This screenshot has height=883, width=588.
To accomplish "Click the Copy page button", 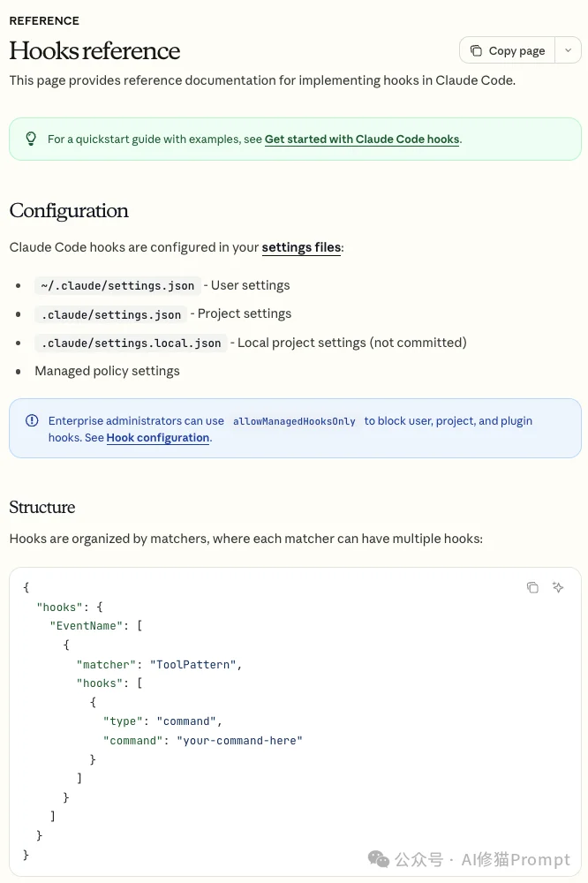I will coord(508,51).
